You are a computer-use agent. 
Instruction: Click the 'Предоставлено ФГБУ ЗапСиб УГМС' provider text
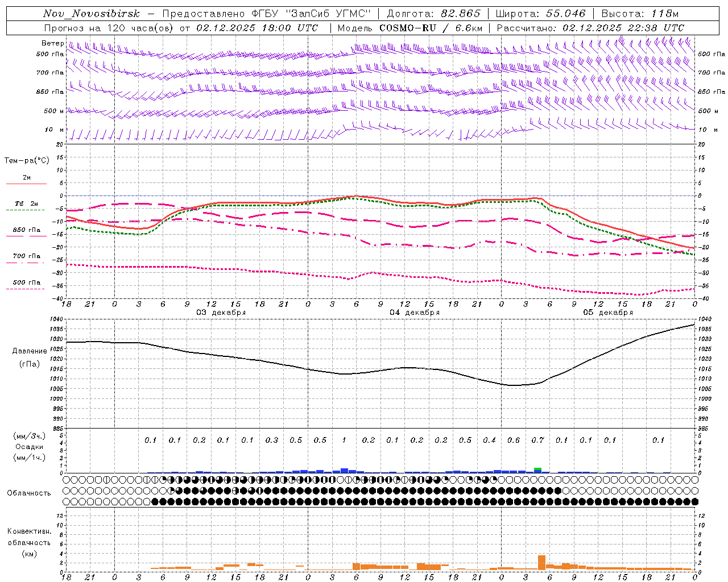[x=267, y=14]
